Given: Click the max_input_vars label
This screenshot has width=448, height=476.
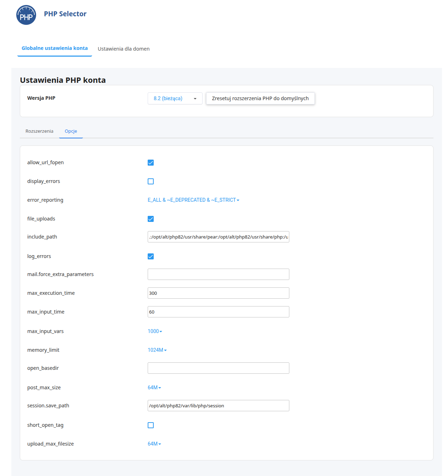Looking at the screenshot, I should [x=45, y=331].
